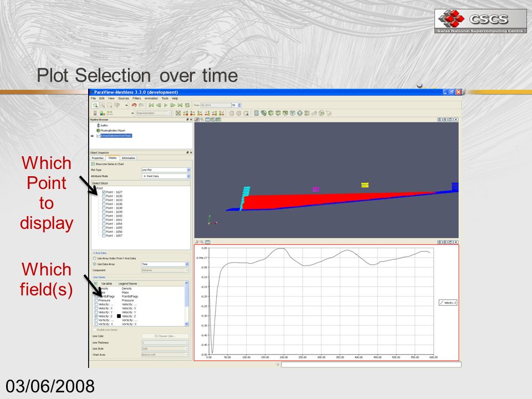Viewport: 532px width, 399px height.
Task: Click the Calculator filter icon
Action: coord(257,113)
